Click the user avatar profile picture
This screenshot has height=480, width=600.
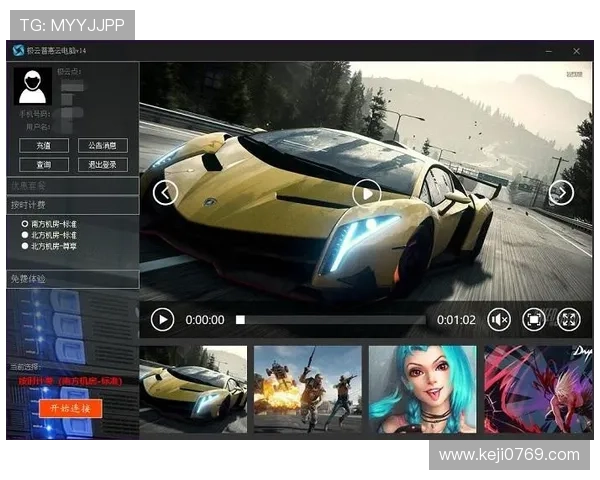tap(32, 86)
